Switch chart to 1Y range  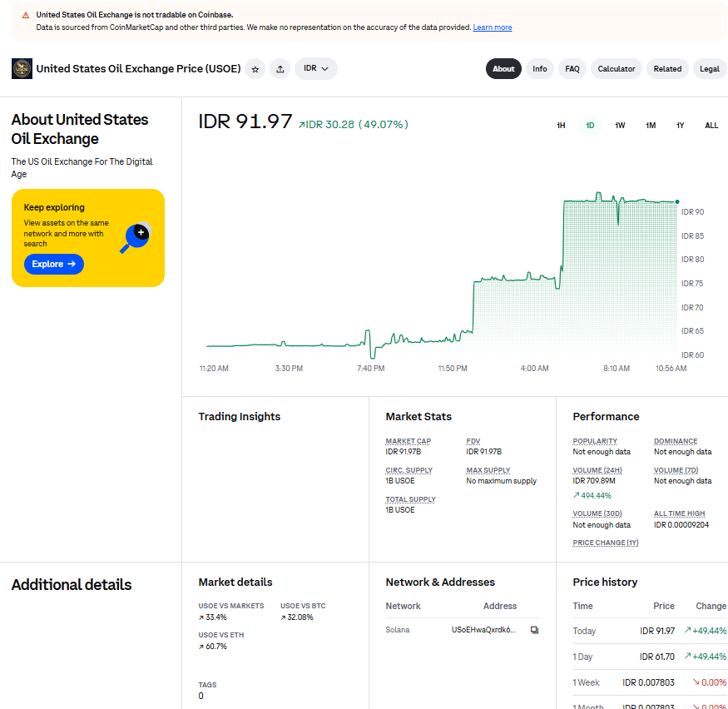click(681, 126)
